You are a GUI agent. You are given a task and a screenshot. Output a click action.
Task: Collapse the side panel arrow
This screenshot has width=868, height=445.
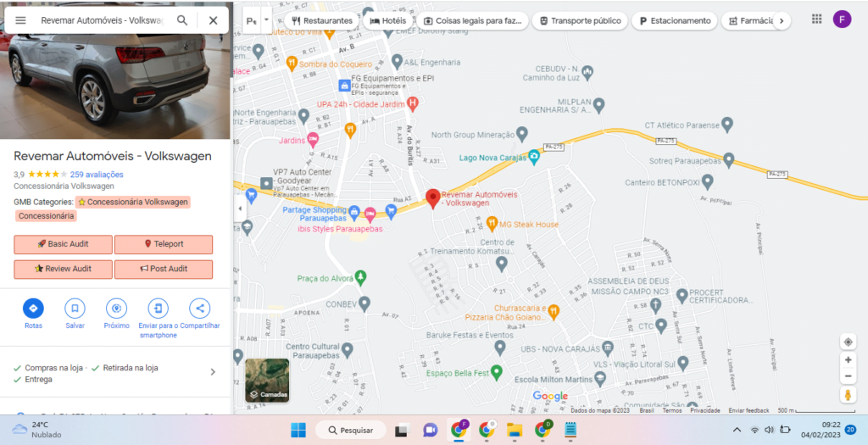point(239,209)
